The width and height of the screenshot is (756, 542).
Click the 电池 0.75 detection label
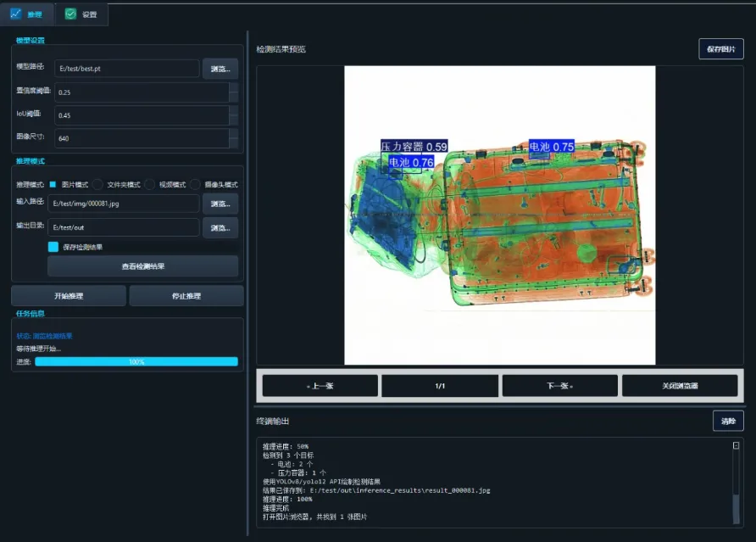[x=552, y=146]
